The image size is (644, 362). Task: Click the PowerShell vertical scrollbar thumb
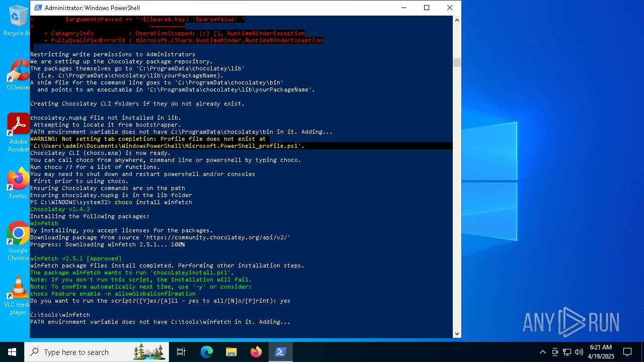(x=457, y=62)
